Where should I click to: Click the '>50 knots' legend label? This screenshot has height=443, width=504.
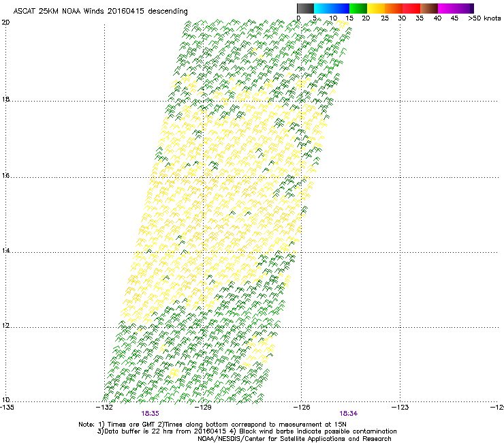[484, 18]
